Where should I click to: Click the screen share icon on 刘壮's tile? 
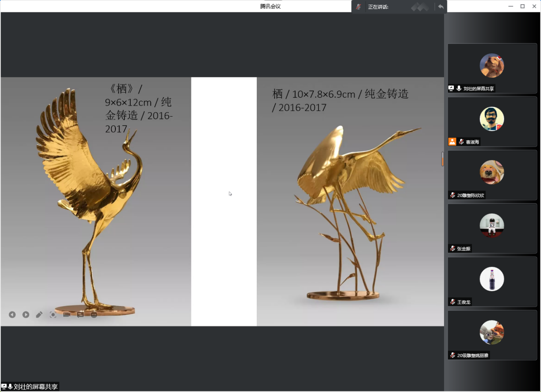[x=451, y=88]
